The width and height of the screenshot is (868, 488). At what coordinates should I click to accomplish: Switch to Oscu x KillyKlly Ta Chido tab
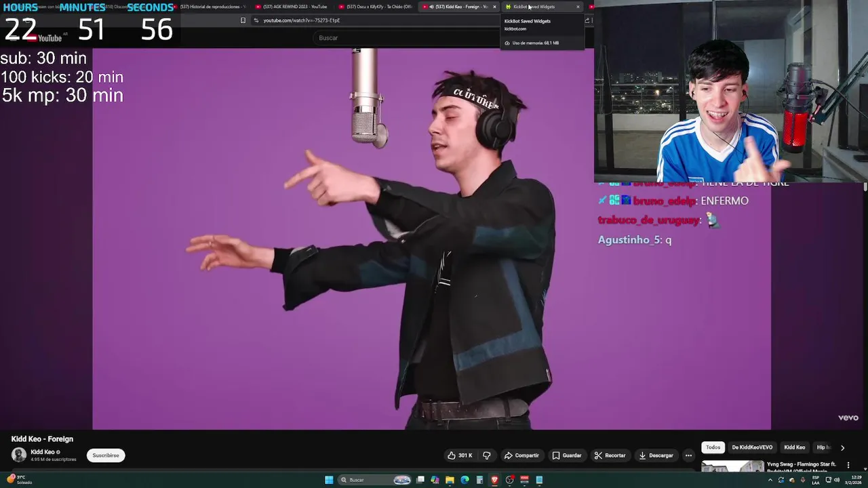[374, 7]
